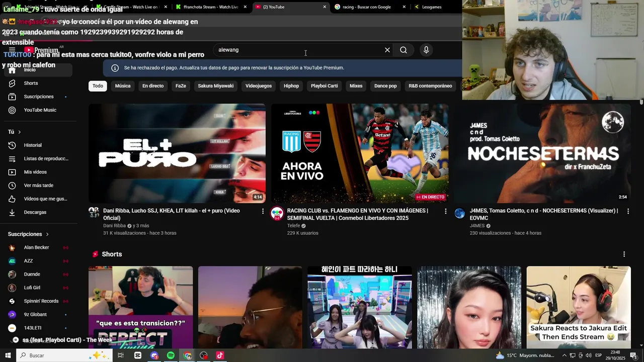Expand the Suscripciones section header
The width and height of the screenshot is (644, 362).
tap(28, 234)
